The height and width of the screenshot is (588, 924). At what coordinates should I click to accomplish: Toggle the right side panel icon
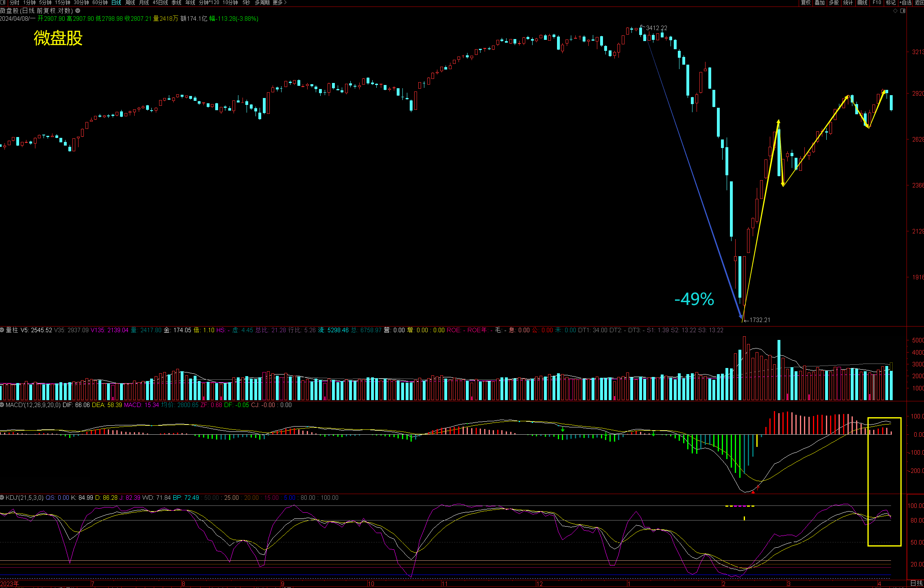[x=903, y=11]
